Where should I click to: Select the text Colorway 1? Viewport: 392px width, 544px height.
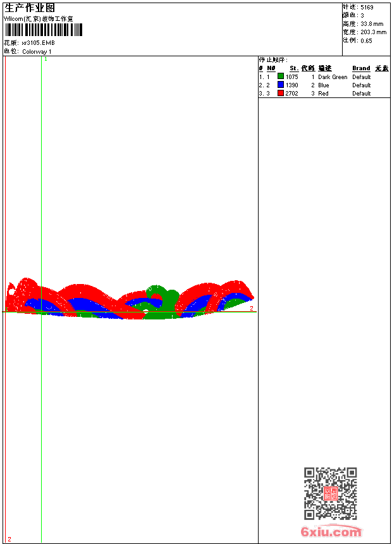point(37,52)
